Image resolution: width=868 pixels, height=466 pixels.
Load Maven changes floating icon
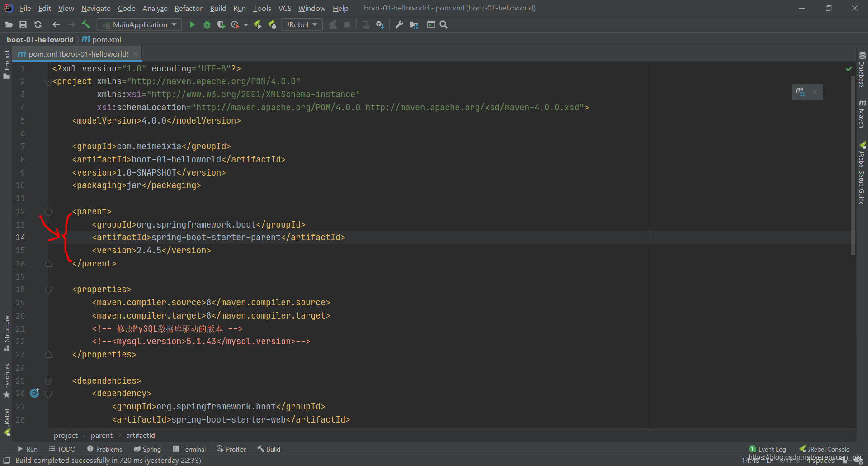800,92
